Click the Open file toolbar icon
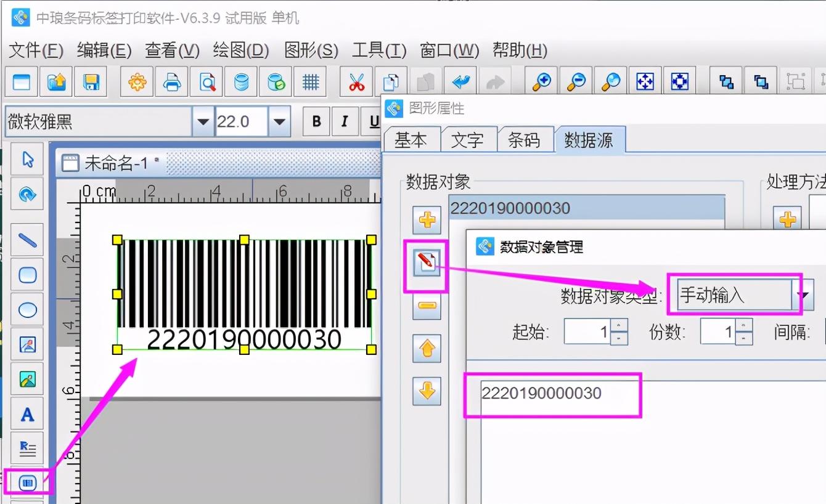This screenshot has height=504, width=826. pyautogui.click(x=56, y=81)
